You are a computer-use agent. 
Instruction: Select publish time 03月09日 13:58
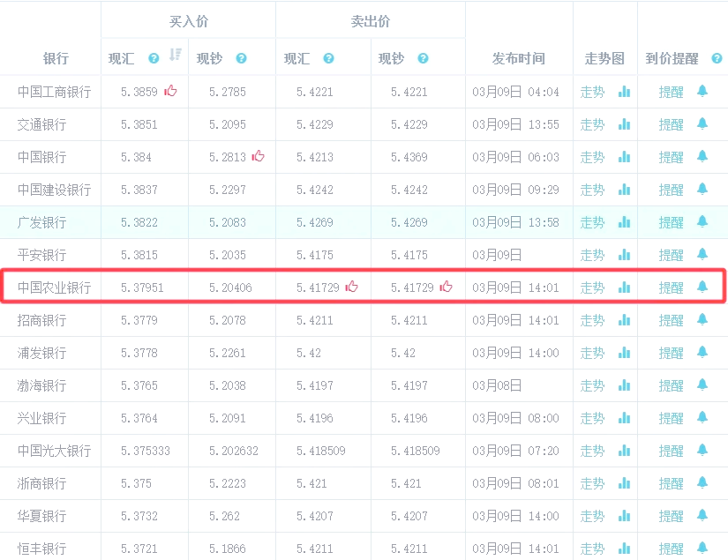click(516, 222)
